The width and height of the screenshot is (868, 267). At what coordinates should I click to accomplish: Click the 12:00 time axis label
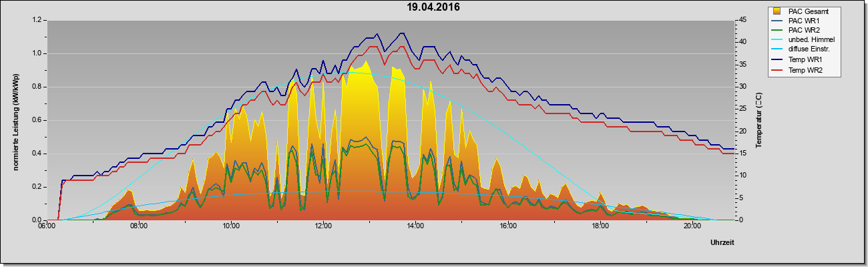coord(323,226)
